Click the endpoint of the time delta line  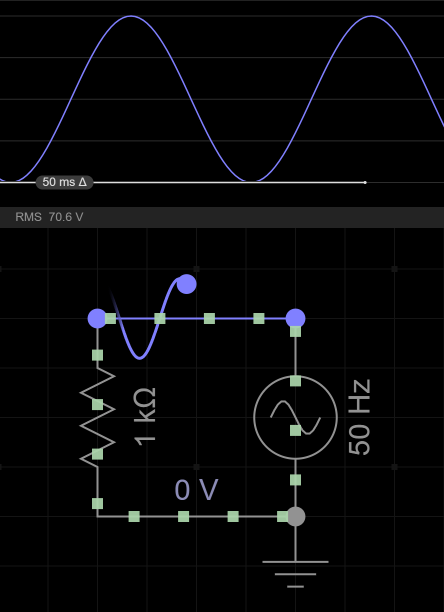(365, 182)
